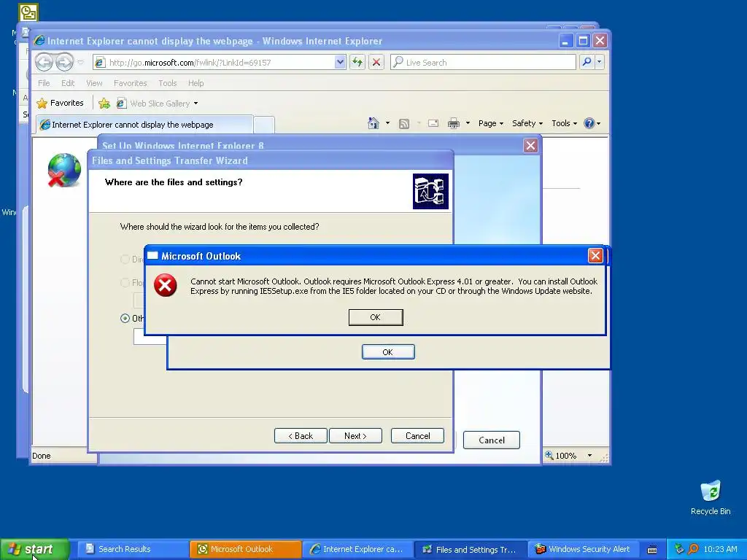Switch to Files and Settings Transfer taskbar button
Viewport: 747px width, 560px height.
(x=471, y=549)
